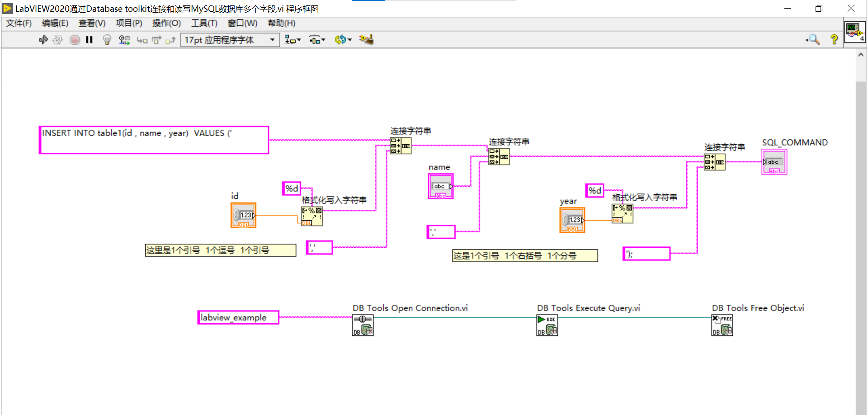Select the labview_example string constant

click(238, 317)
